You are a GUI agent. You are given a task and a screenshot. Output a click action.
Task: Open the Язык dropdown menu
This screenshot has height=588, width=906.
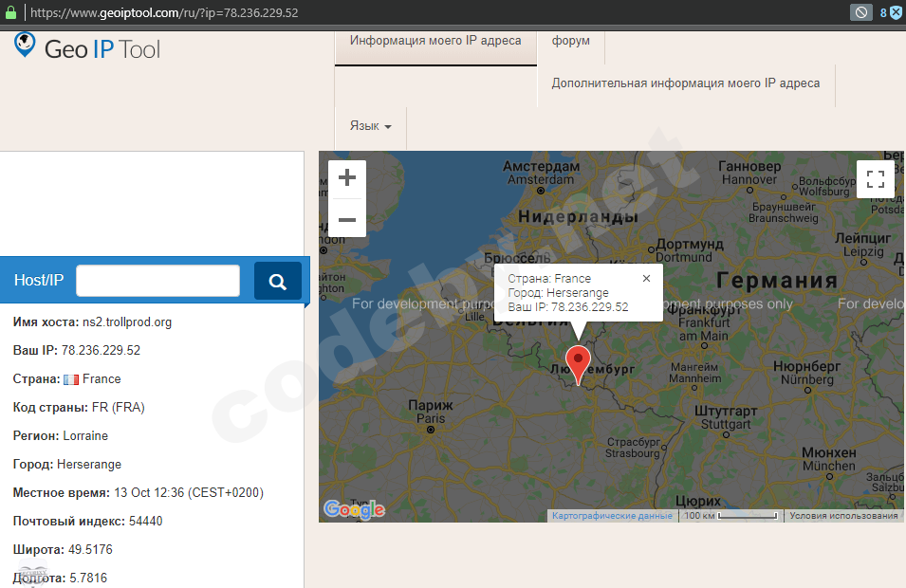point(370,126)
